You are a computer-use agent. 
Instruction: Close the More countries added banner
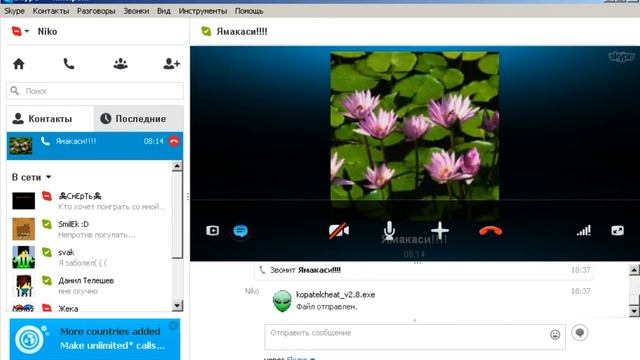(x=173, y=325)
